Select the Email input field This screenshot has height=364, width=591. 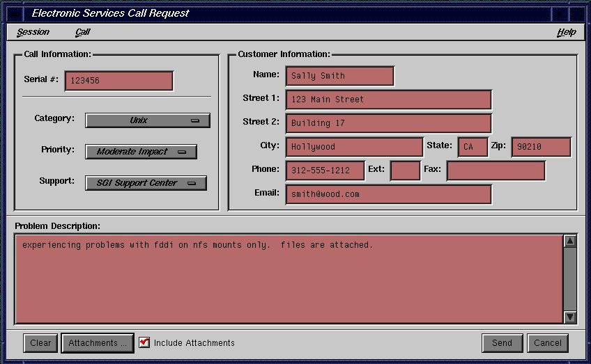coord(388,194)
